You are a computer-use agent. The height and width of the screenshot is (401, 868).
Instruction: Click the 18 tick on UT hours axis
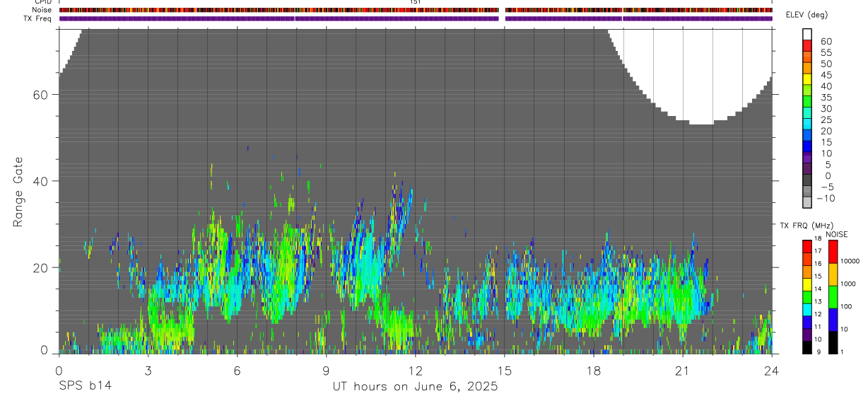tap(593, 370)
